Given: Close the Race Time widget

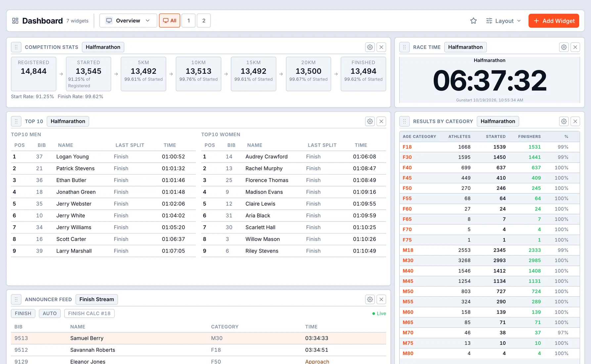Looking at the screenshot, I should point(575,47).
